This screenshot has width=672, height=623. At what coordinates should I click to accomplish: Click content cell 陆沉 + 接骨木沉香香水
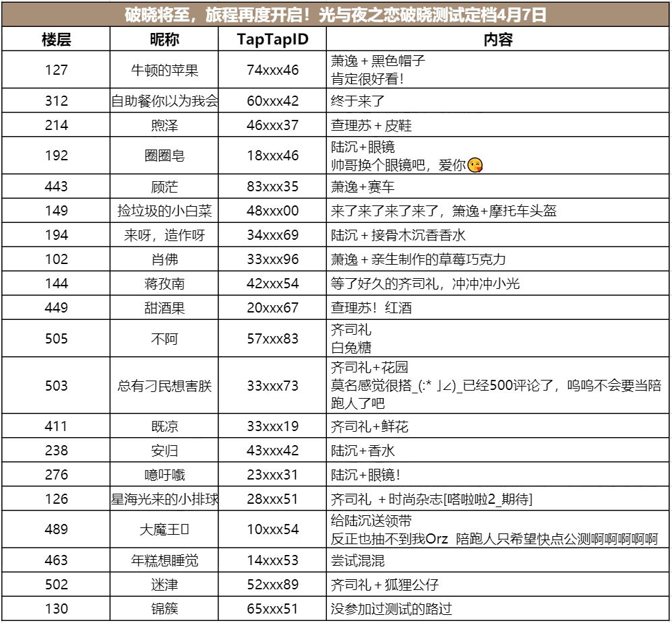[x=497, y=234]
